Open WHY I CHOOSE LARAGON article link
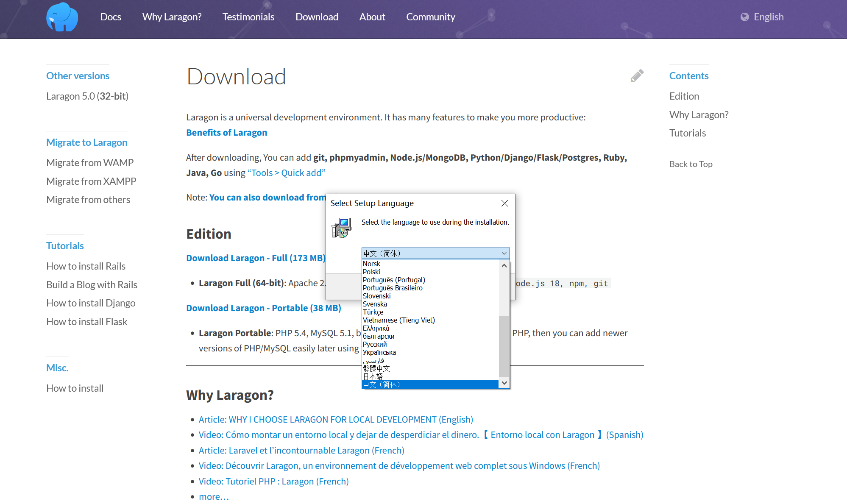847x504 pixels. pos(336,420)
